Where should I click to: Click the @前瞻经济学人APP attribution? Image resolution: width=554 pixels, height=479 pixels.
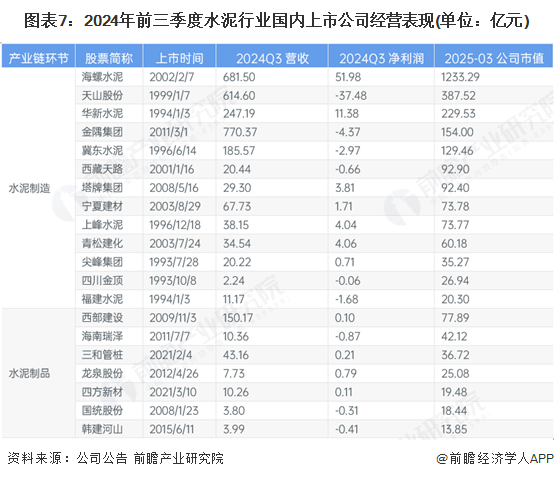[x=495, y=458]
